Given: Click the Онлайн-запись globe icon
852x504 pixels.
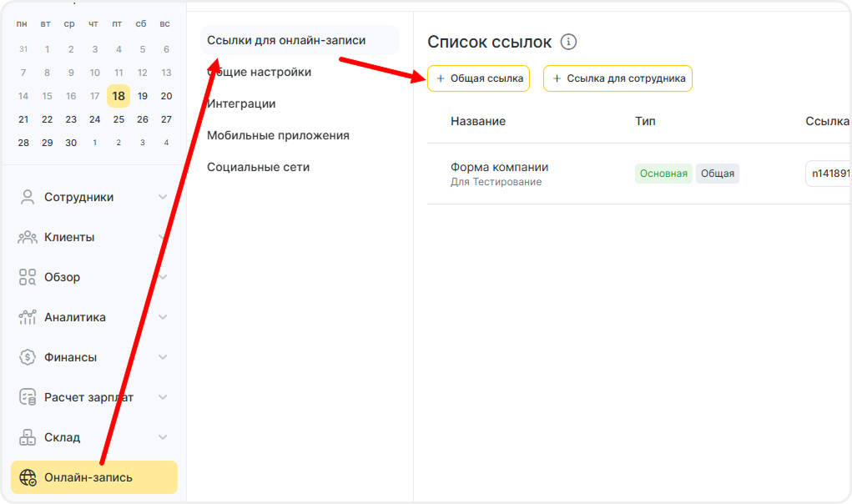Looking at the screenshot, I should [x=28, y=477].
